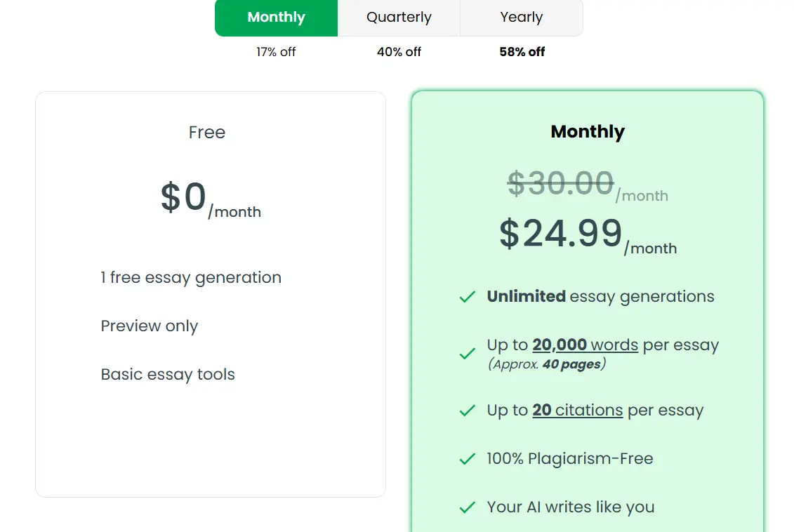Choose the Yearly billing tab
Image resolution: width=794 pixels, height=532 pixels.
(x=521, y=18)
